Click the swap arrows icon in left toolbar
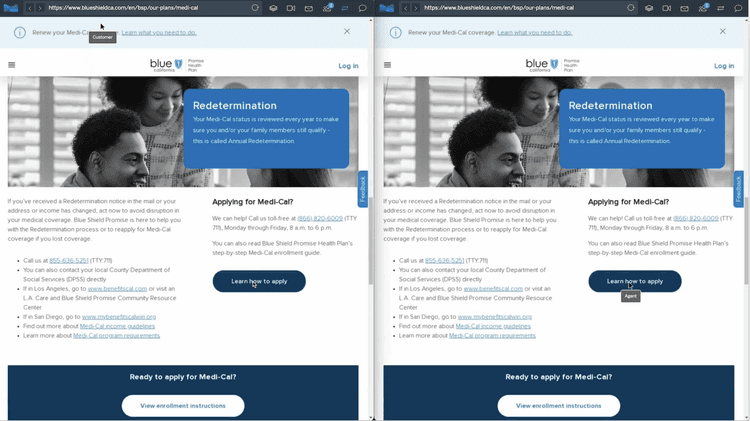 (x=345, y=8)
